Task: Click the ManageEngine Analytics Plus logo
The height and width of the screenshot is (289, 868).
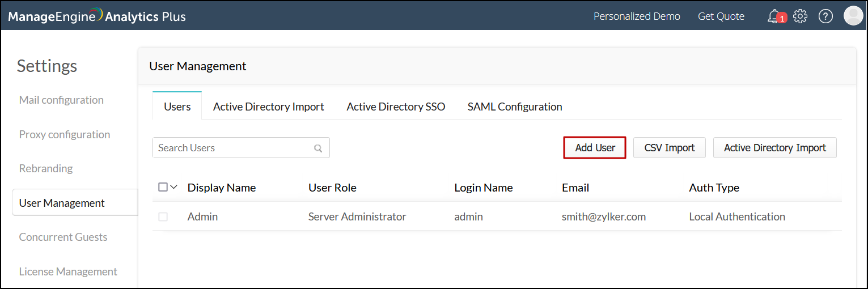Action: [97, 16]
